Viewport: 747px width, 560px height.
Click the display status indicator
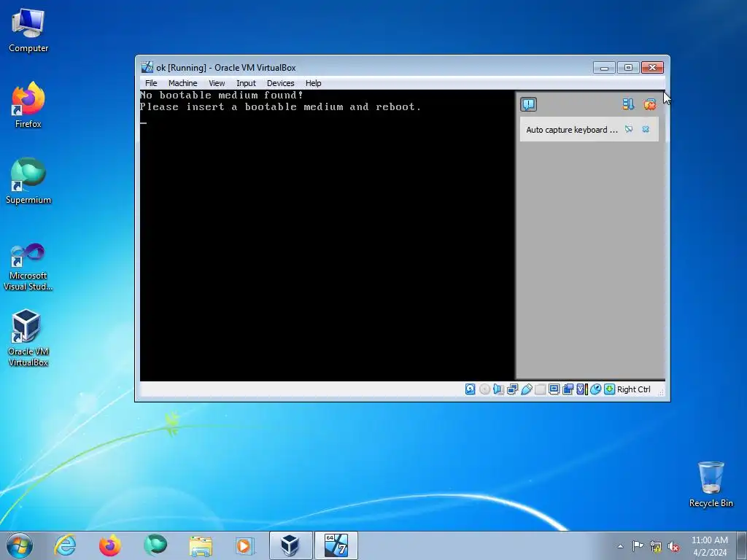554,389
